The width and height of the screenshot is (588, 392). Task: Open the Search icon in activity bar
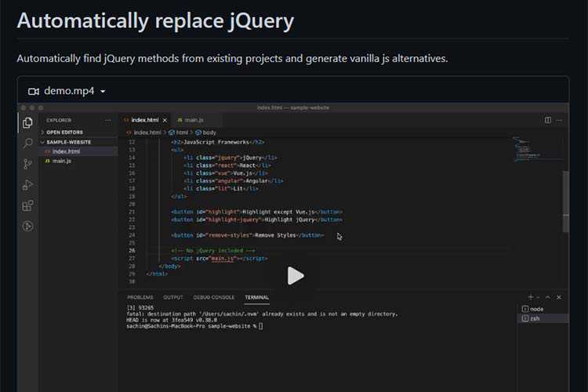(28, 143)
